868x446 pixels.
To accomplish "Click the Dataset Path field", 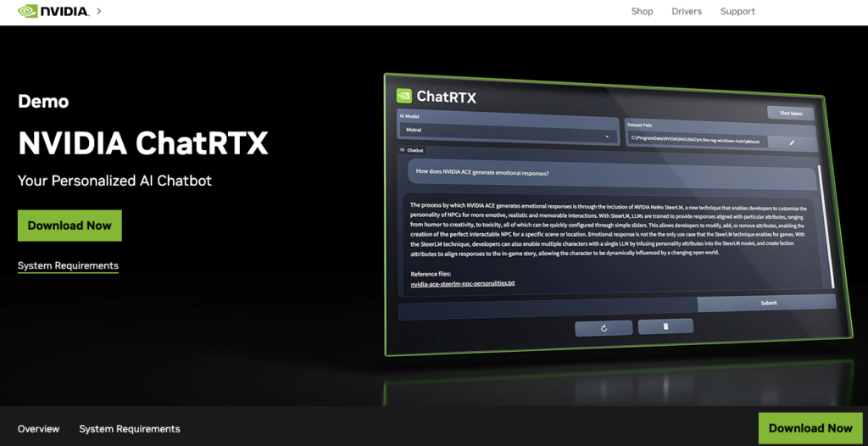I will click(697, 141).
